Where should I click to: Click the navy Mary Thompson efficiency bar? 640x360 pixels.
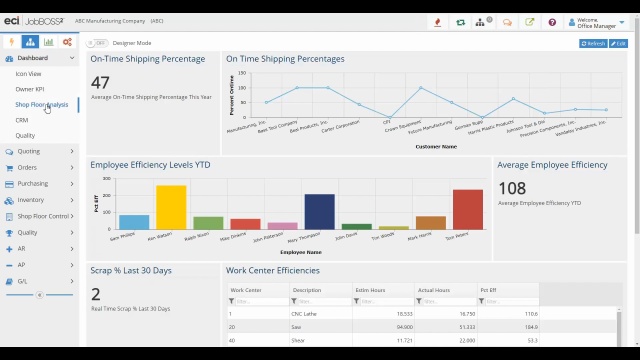point(320,211)
